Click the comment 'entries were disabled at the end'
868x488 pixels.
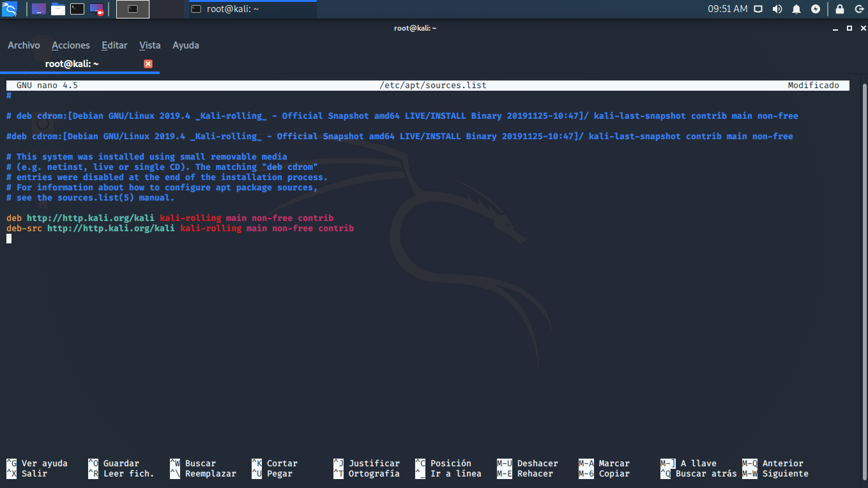[167, 178]
